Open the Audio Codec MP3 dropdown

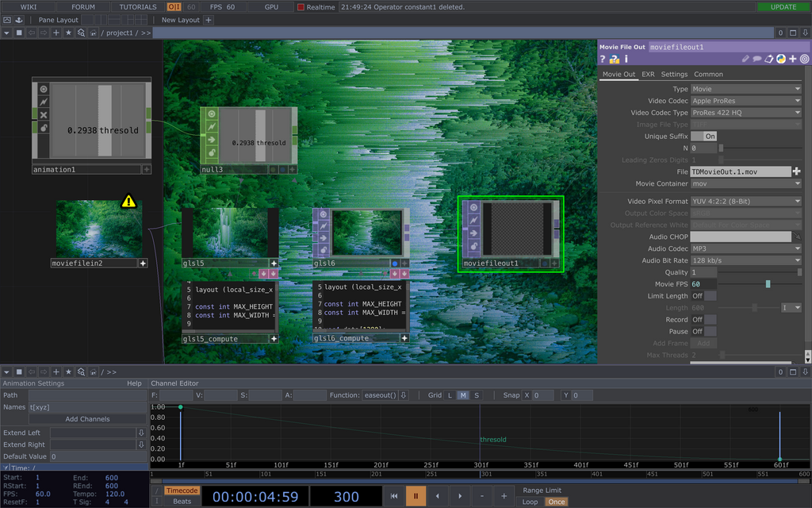(745, 248)
